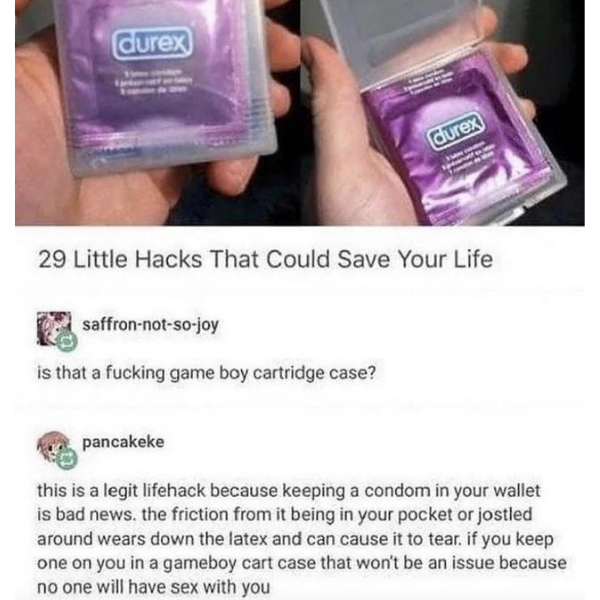This screenshot has width=600, height=600.
Task: Open the '29 Little Hacks That Could Save Your Life' headline
Action: (265, 259)
